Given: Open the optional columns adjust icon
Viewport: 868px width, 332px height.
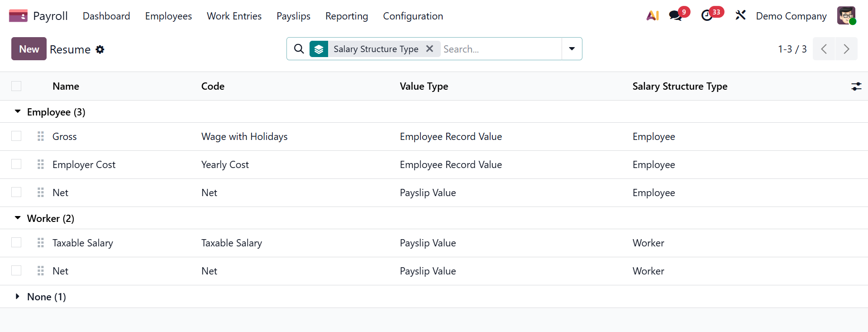Looking at the screenshot, I should point(856,87).
